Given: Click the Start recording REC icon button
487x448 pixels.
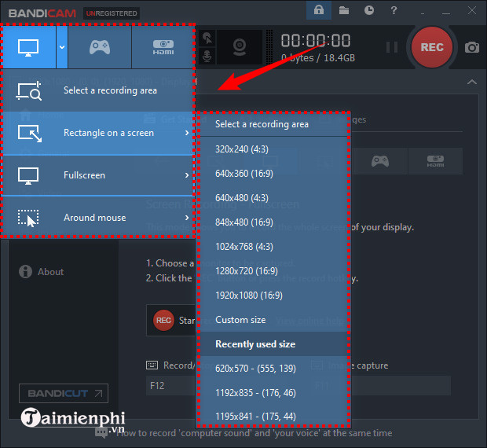Looking at the screenshot, I should tap(163, 321).
